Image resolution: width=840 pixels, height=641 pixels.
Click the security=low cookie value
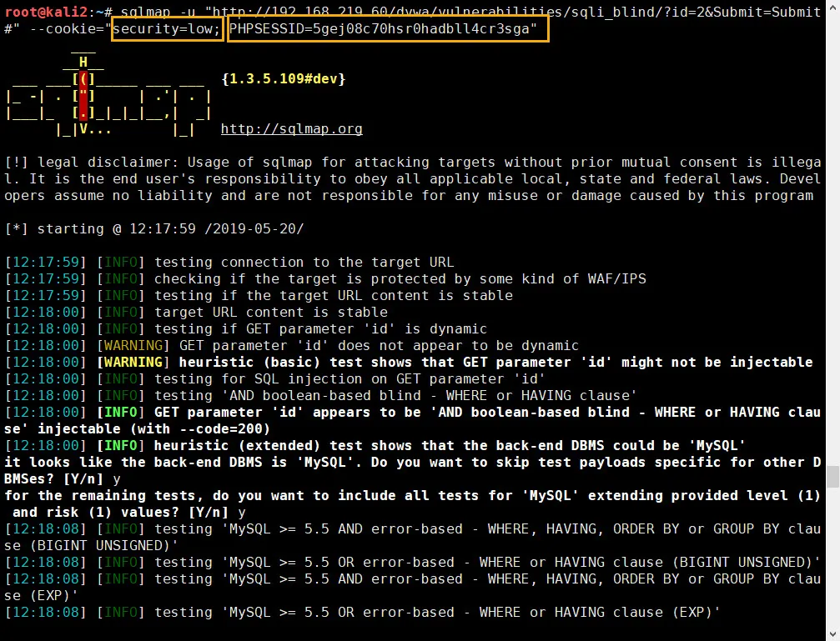(167, 29)
